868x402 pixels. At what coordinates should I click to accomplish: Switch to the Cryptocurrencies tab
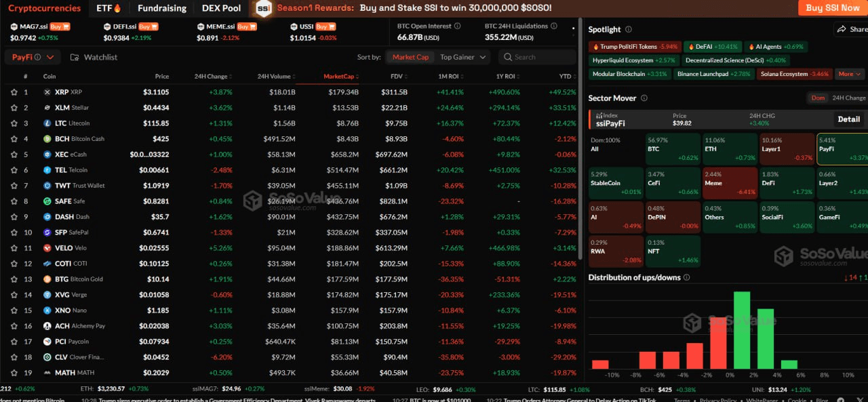(43, 8)
